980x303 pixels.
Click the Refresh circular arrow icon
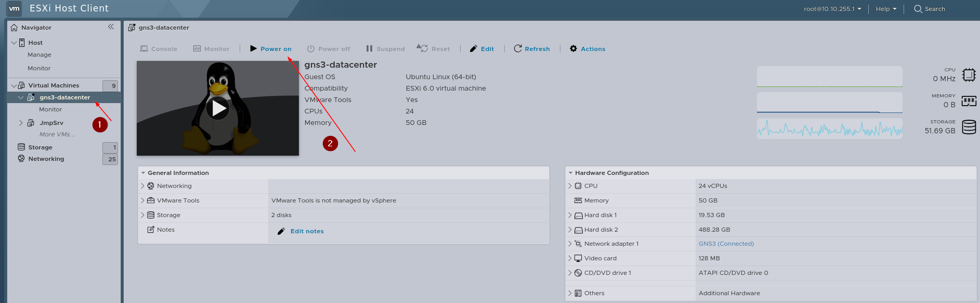(518, 48)
